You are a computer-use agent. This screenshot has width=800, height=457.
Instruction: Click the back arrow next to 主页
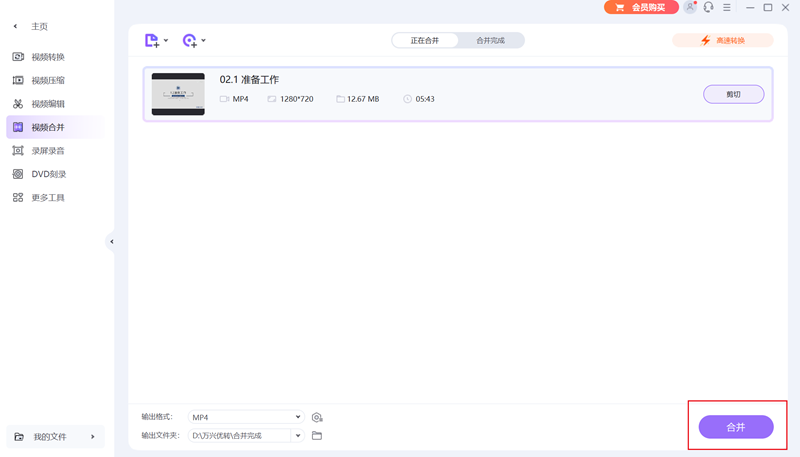click(15, 26)
